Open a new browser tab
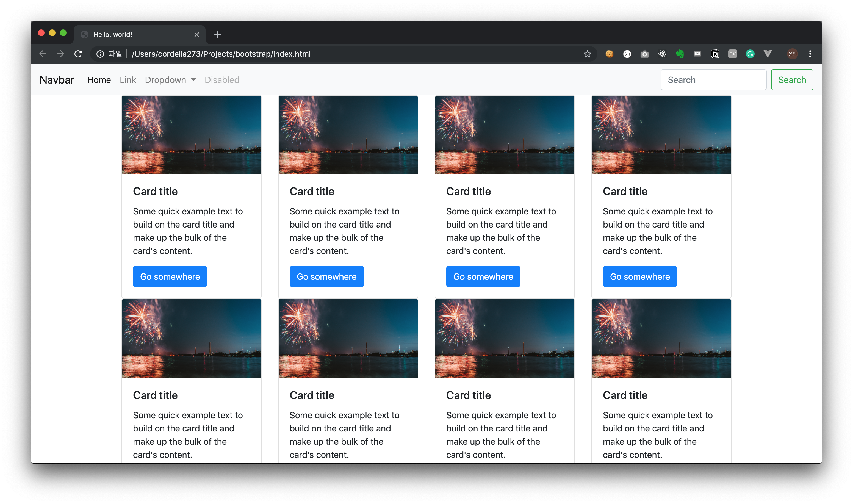Screen dimensions: 853x504 pos(218,35)
